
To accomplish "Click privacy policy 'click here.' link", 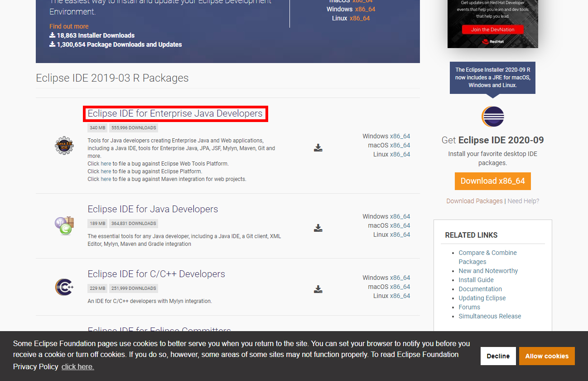I will (x=78, y=366).
